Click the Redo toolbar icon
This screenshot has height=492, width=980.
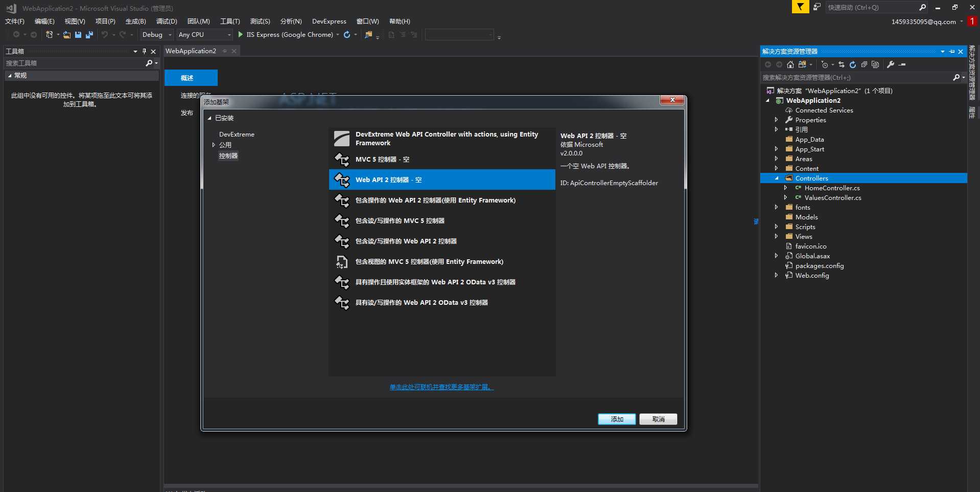[x=123, y=35]
